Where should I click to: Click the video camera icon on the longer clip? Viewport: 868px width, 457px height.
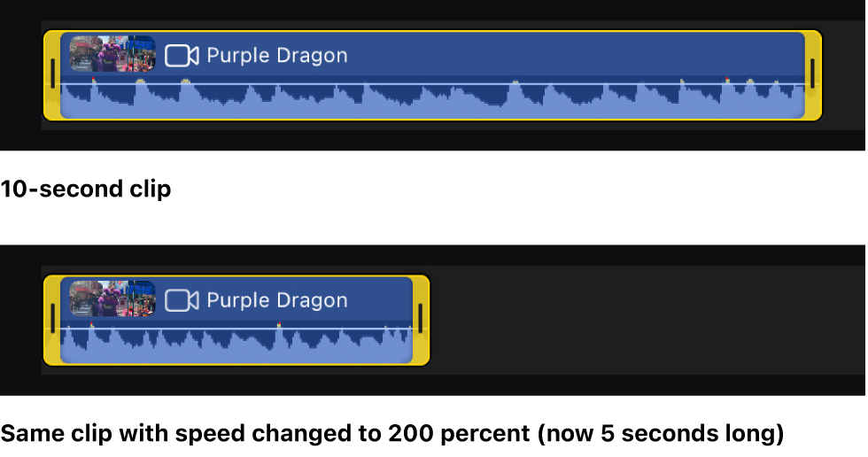(182, 56)
